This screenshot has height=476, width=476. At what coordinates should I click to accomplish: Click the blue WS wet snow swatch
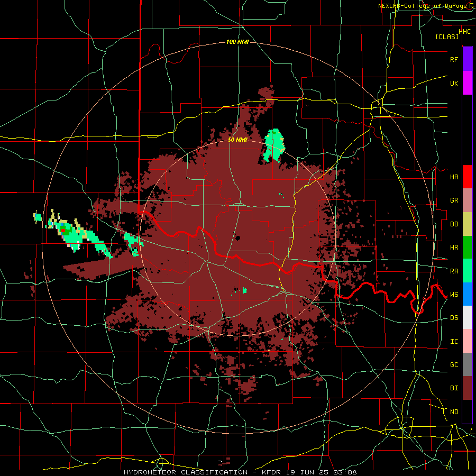tap(467, 294)
